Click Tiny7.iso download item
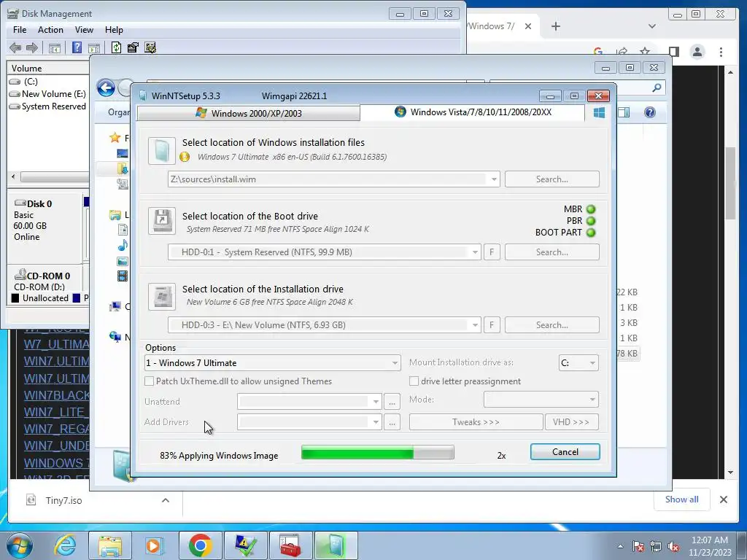This screenshot has height=560, width=747. click(x=64, y=500)
